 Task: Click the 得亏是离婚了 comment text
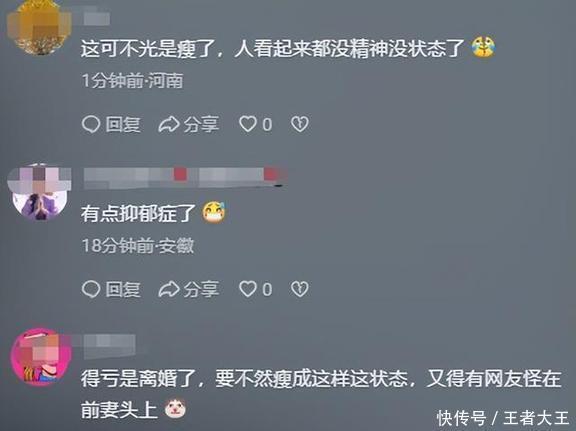(x=321, y=394)
